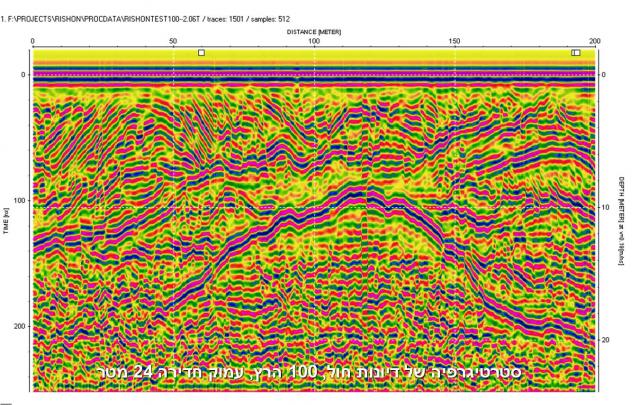Click the 150 tick on distance axis
640x405 pixels.
pos(454,41)
